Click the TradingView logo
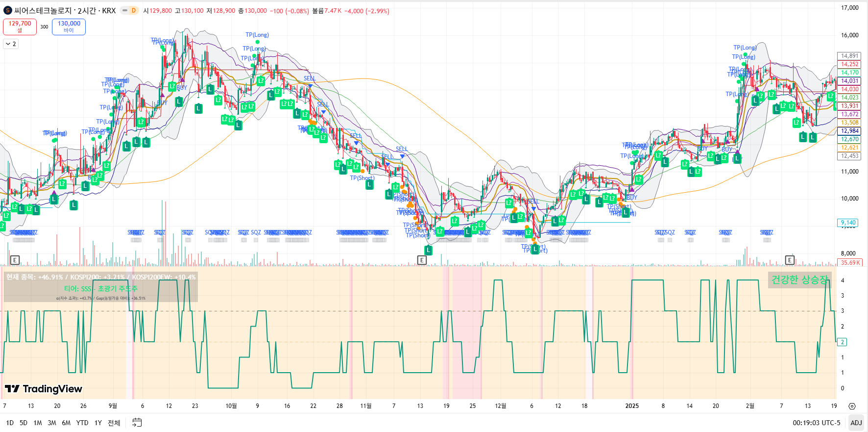868x432 pixels. (x=44, y=389)
